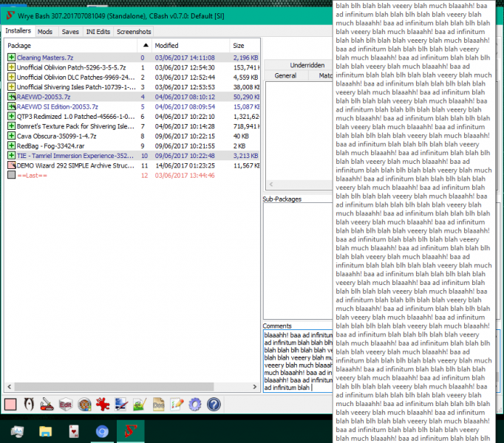Sort by the Modified column header
This screenshot has width=504, height=443.
pyautogui.click(x=191, y=46)
